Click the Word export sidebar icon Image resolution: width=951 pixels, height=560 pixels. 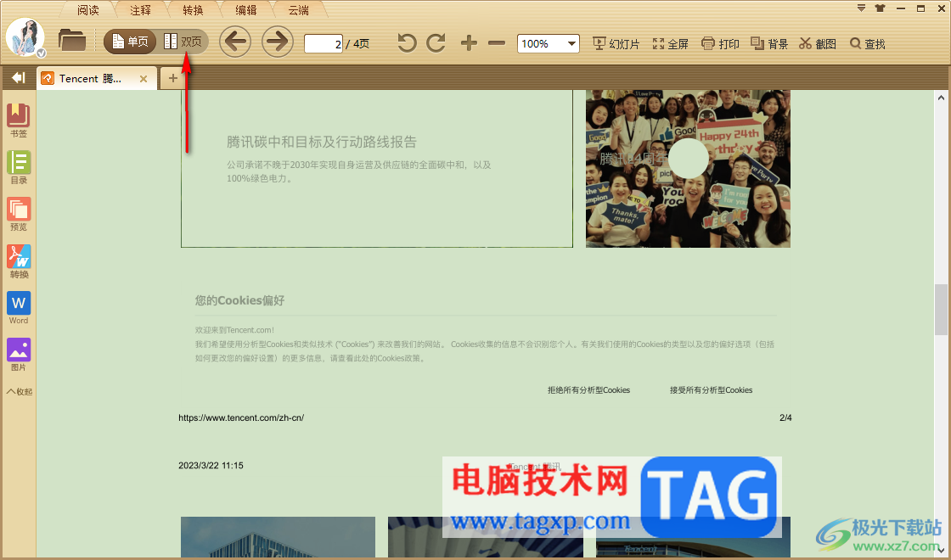(x=18, y=308)
